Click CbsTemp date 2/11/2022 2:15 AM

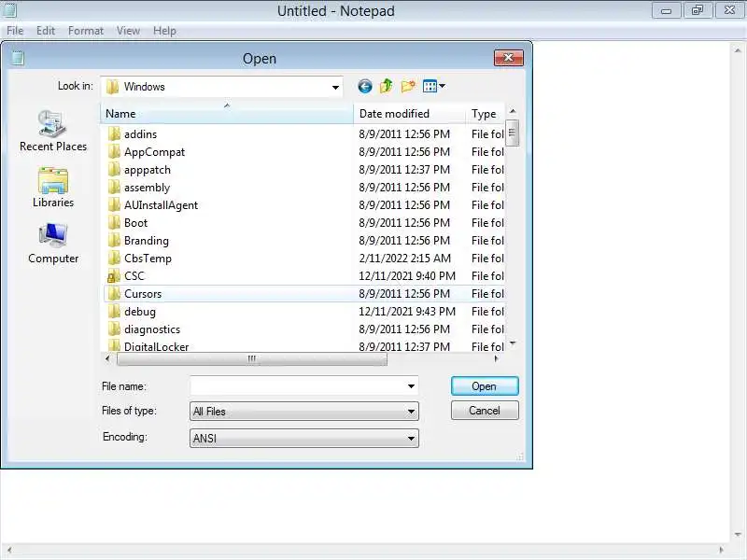tap(405, 259)
